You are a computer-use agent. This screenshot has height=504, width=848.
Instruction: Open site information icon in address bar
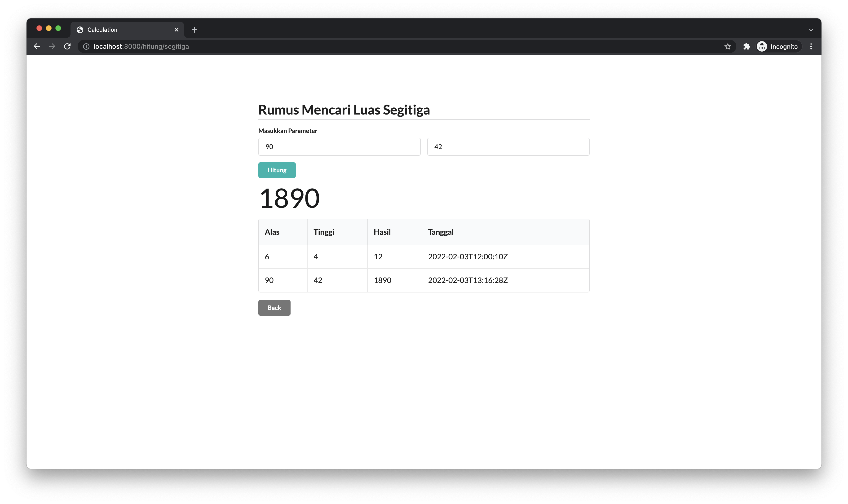pyautogui.click(x=86, y=47)
